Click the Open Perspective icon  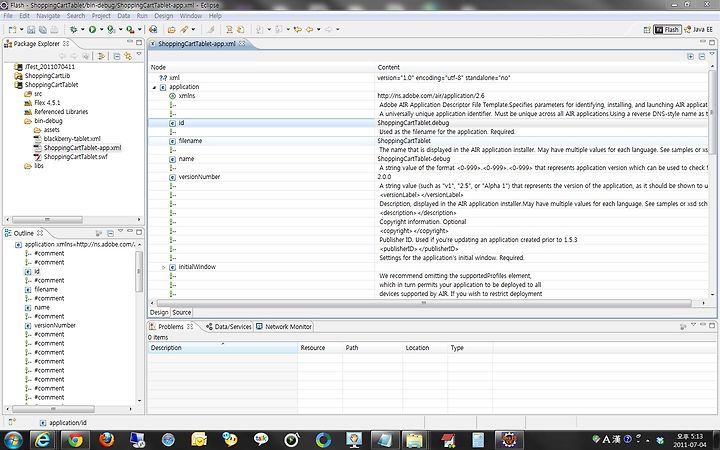tap(647, 29)
